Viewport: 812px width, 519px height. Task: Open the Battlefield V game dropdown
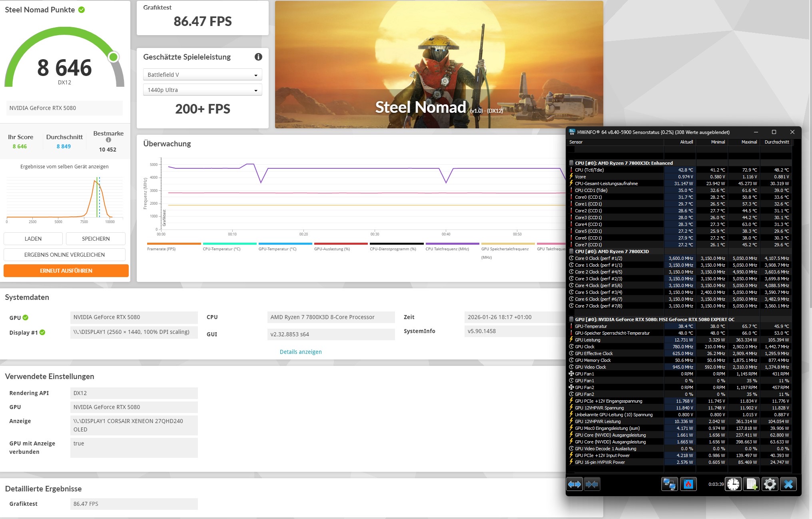[202, 75]
